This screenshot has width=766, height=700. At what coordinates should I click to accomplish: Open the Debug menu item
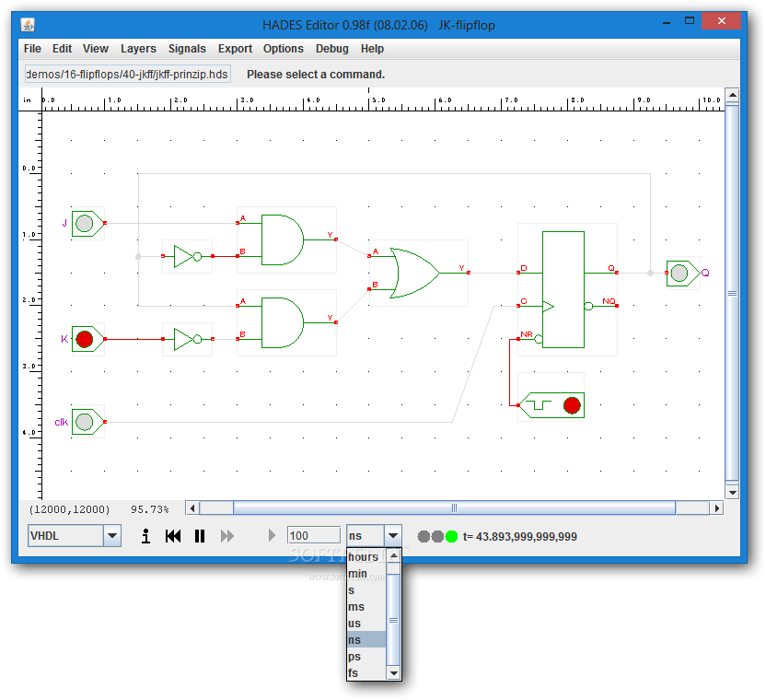tap(331, 48)
